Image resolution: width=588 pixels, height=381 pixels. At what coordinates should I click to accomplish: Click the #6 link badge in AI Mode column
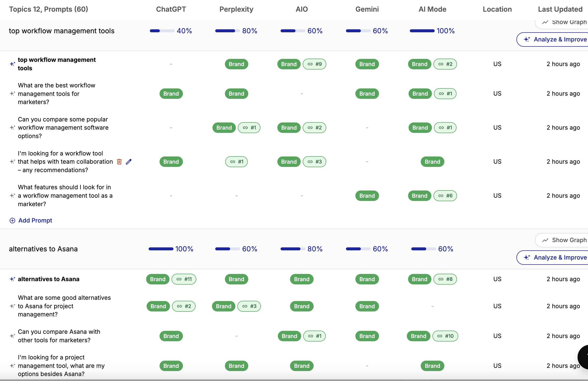(445, 196)
